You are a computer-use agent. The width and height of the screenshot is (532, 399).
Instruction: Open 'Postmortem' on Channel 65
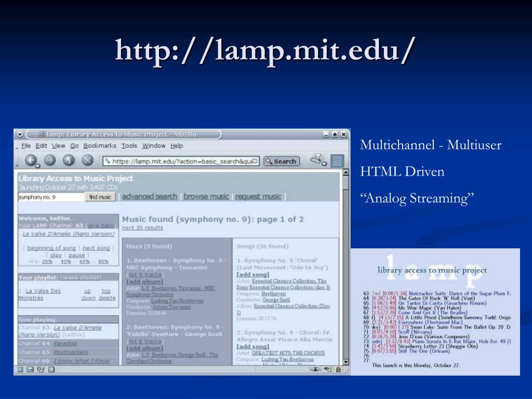click(71, 352)
